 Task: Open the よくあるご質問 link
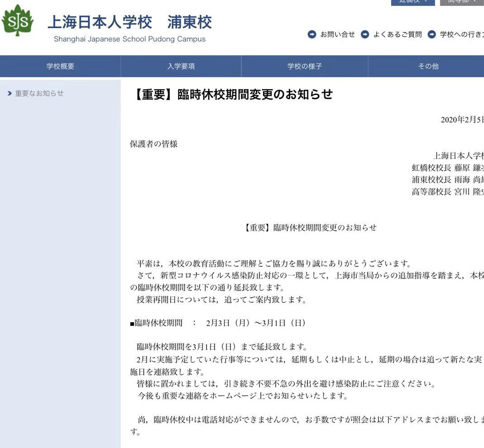pos(398,34)
